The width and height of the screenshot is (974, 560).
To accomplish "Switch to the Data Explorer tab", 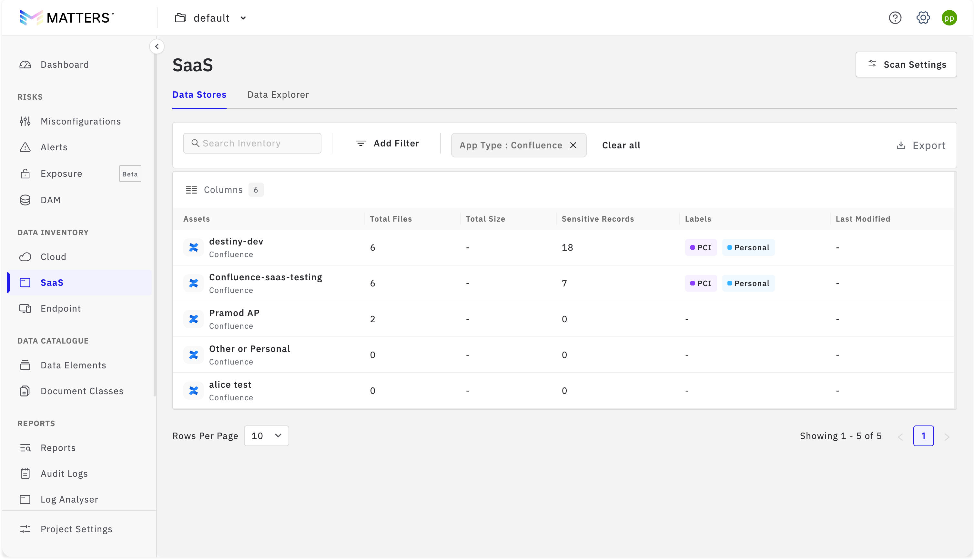I will point(278,95).
